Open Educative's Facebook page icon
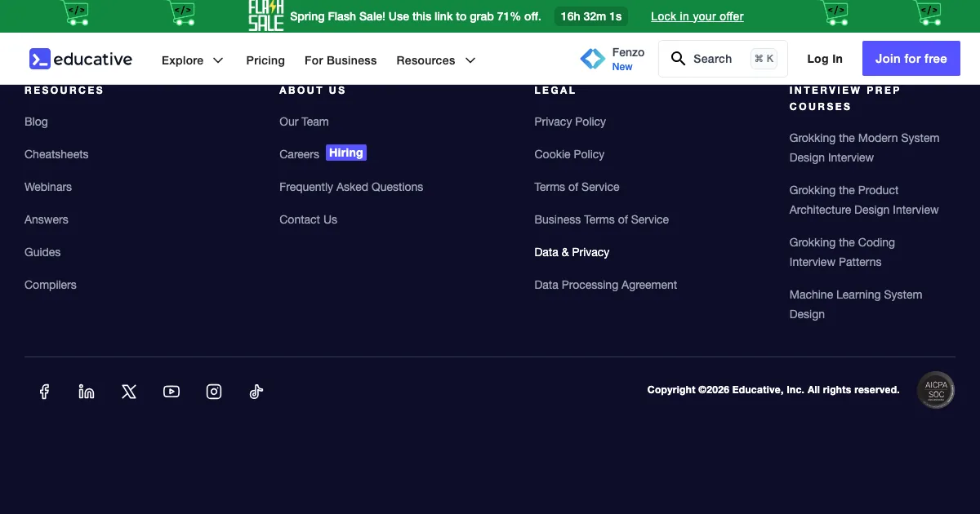 click(x=44, y=392)
